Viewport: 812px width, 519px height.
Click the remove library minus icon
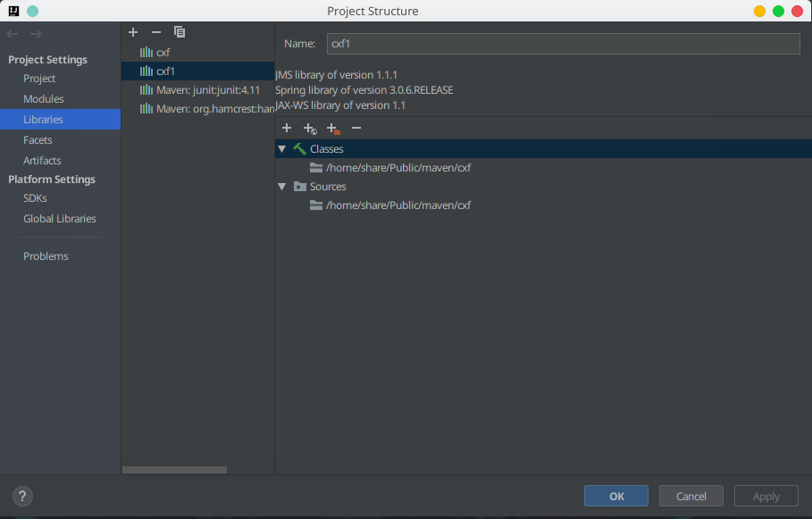coord(156,32)
